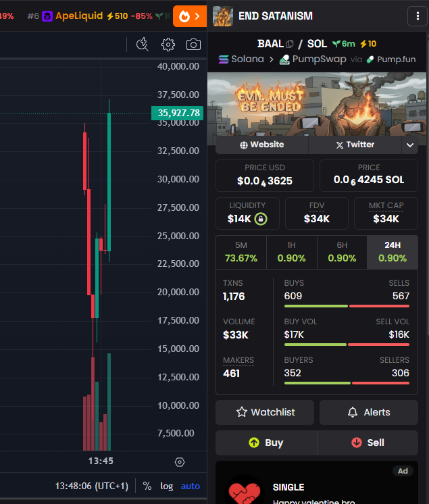Open the chart timezone 13:48:06 (UTC+1) menu
Image resolution: width=429 pixels, height=504 pixels.
coord(92,486)
